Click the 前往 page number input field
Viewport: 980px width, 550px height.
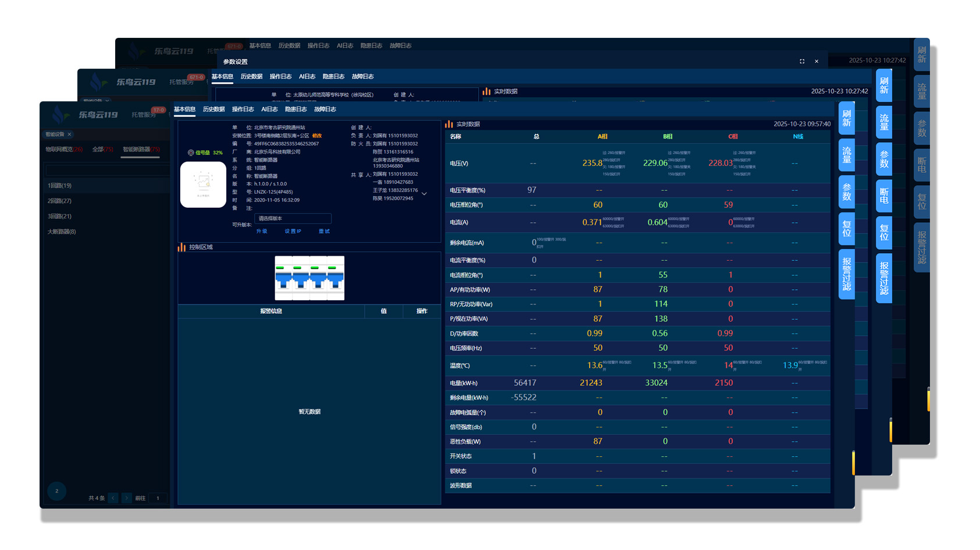click(158, 498)
